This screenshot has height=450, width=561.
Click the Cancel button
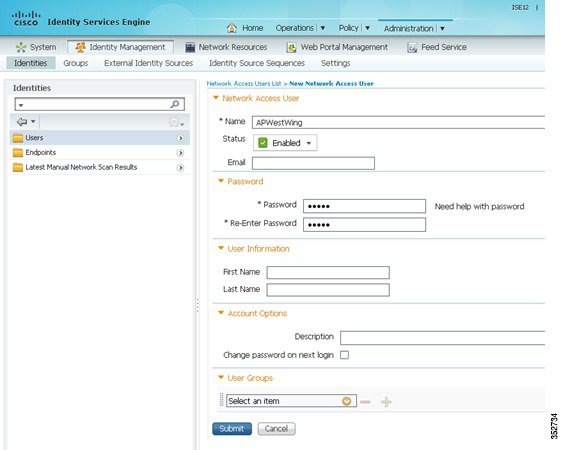(x=276, y=429)
